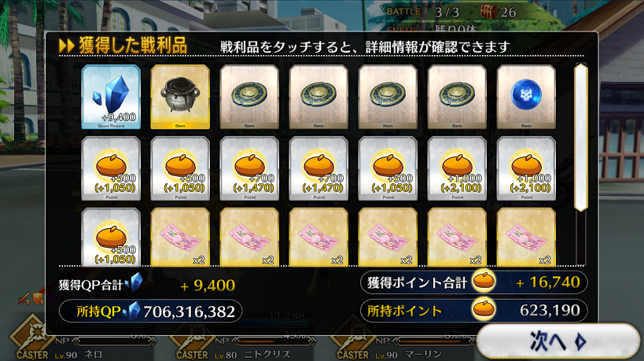Click the 次へ next button

coord(558,341)
